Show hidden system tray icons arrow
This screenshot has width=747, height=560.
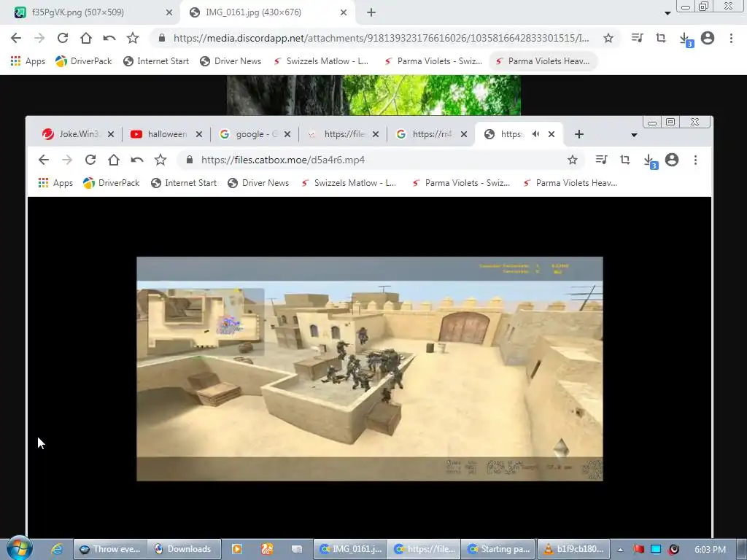[620, 550]
